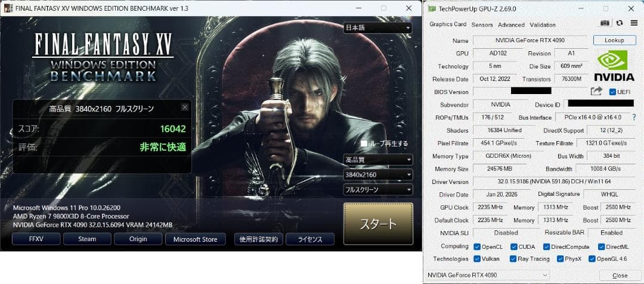Click the Resizable BAR Enabled value
The width and height of the screenshot is (644, 284).
point(612,232)
